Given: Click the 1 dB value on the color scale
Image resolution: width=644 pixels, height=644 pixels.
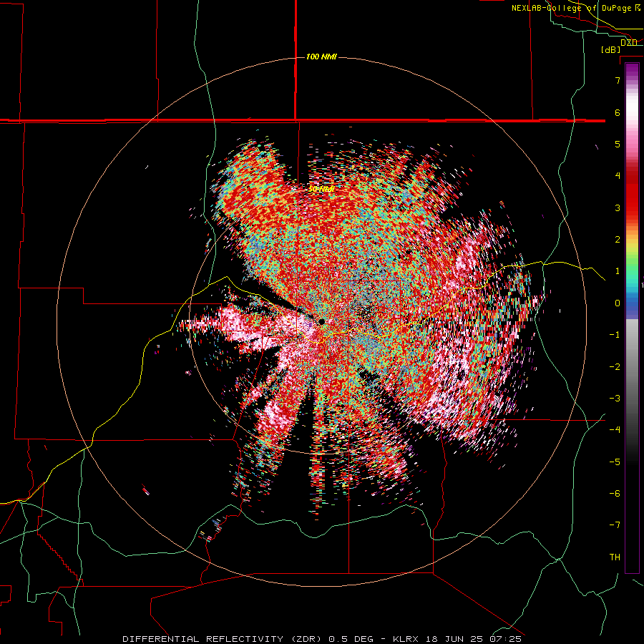Looking at the screenshot, I should tap(618, 271).
